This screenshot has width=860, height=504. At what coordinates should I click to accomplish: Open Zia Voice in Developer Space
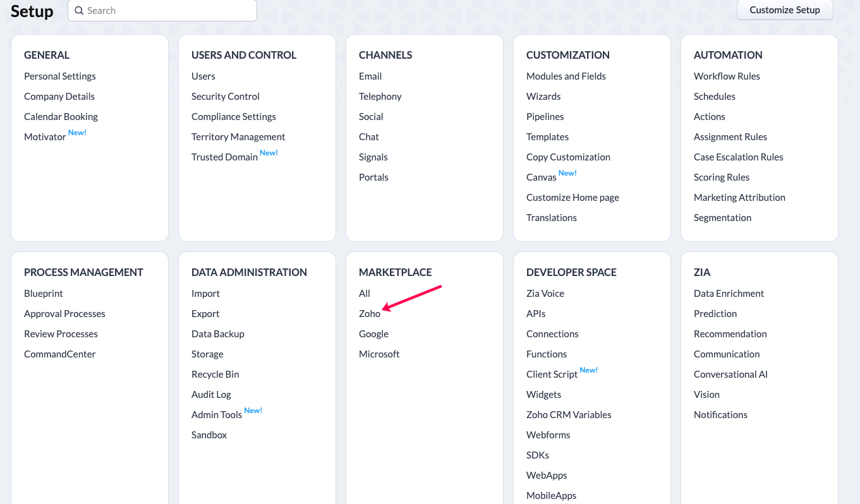[x=545, y=294]
